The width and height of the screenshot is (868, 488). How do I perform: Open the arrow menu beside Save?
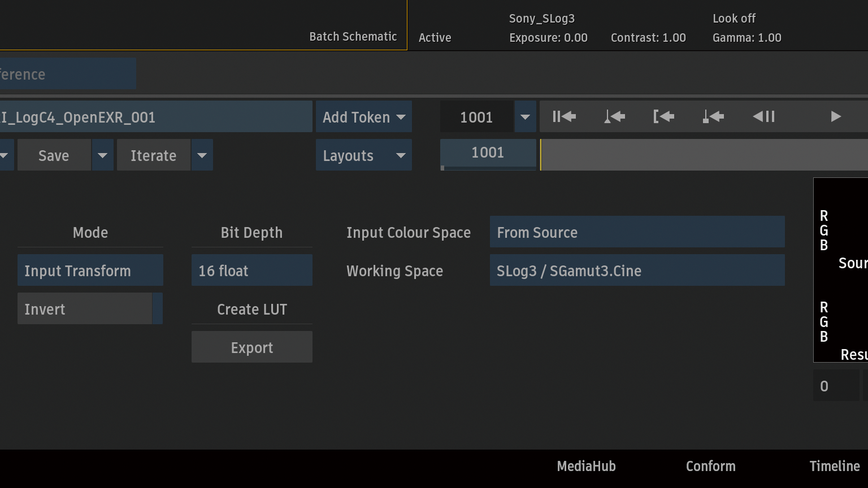[x=102, y=155]
